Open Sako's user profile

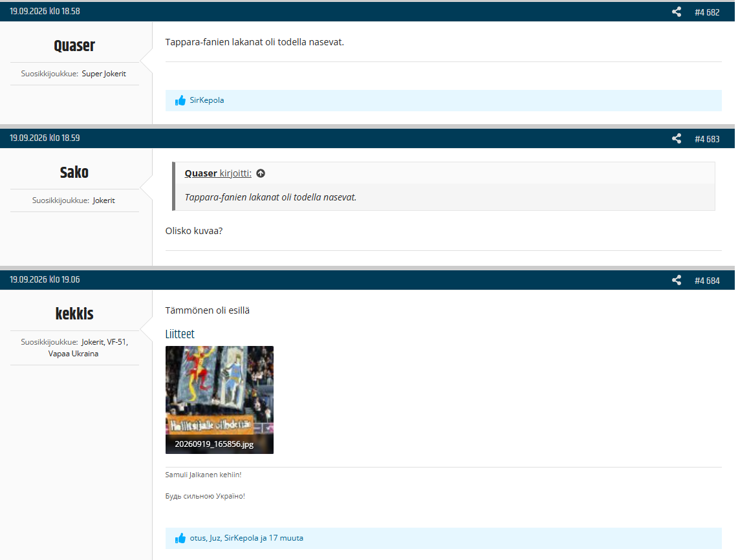pos(74,172)
